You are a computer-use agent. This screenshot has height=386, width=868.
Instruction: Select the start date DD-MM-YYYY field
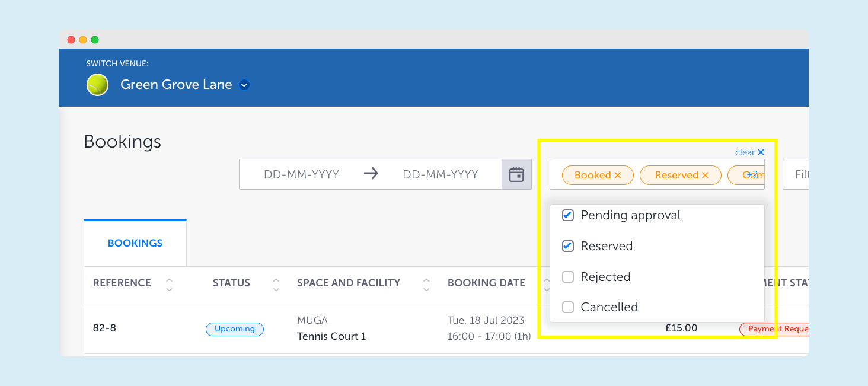tap(301, 174)
